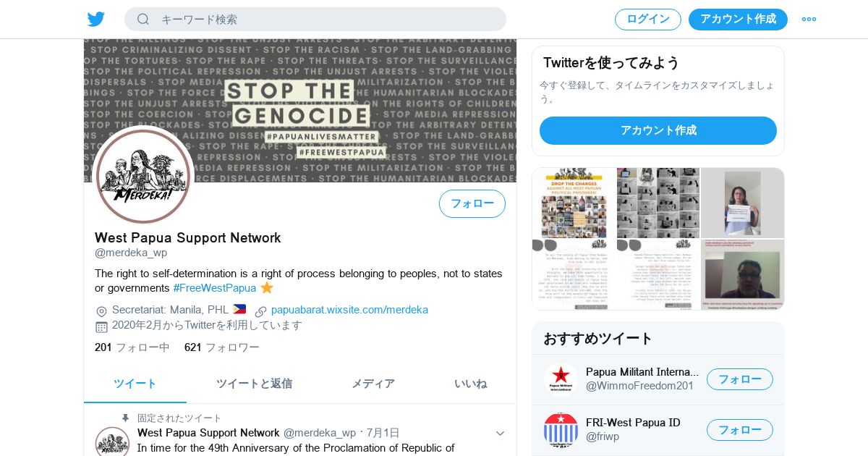Switch to the ツイートと返信 tab
Image resolution: width=868 pixels, height=456 pixels.
pos(254,384)
